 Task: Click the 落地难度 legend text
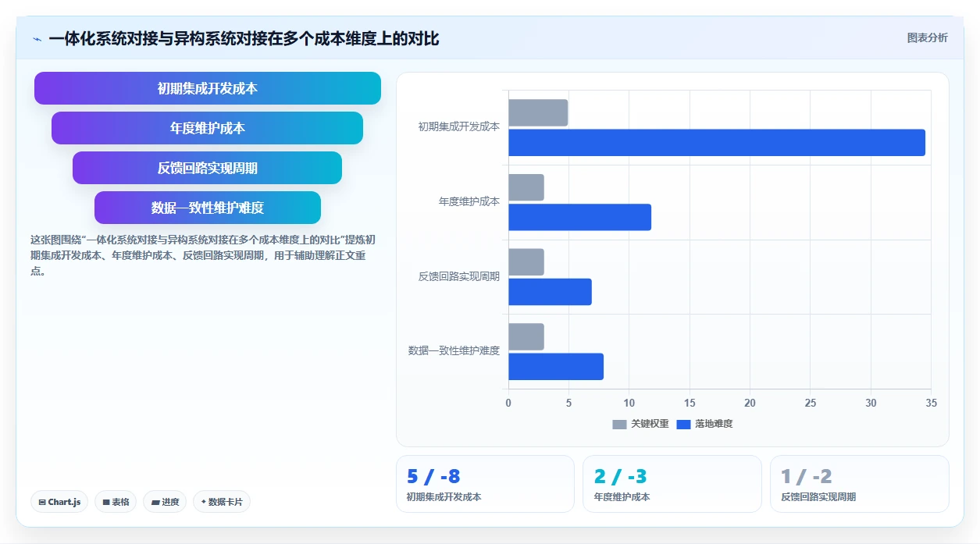(714, 424)
